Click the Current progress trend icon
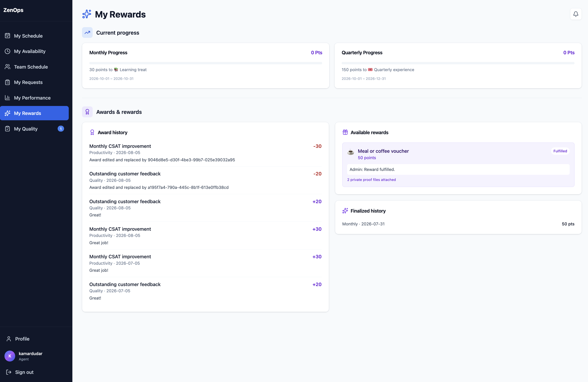This screenshot has width=588, height=382. [87, 33]
